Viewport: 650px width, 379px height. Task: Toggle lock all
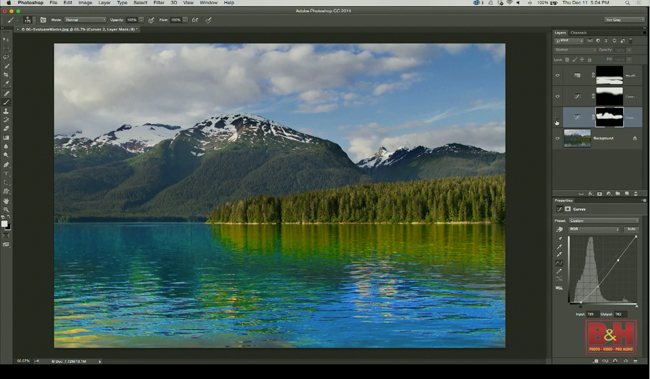pyautogui.click(x=589, y=60)
